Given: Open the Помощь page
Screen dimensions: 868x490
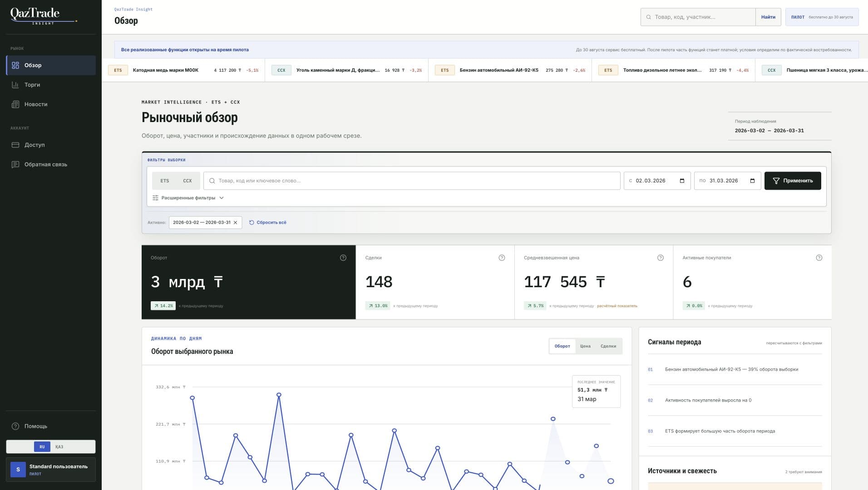Looking at the screenshot, I should click(x=51, y=426).
